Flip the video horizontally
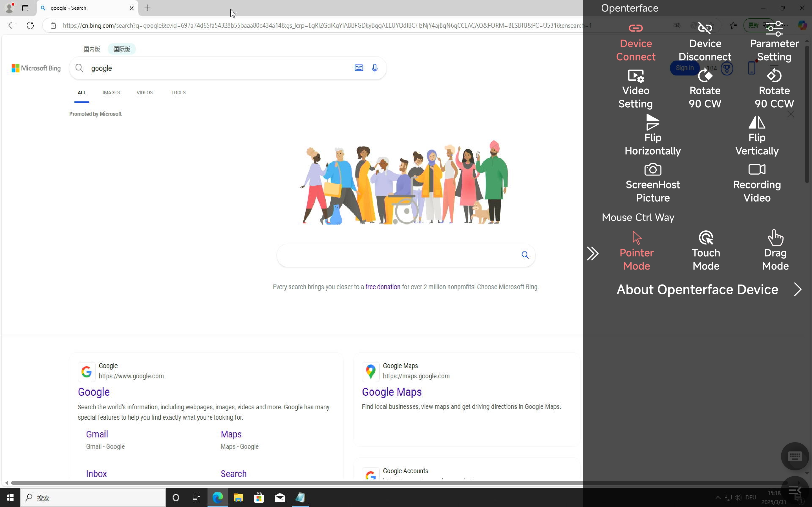Image resolution: width=812 pixels, height=507 pixels. point(653,123)
